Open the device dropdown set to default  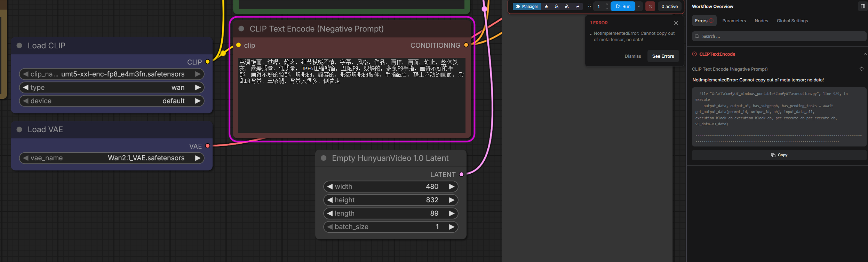click(112, 101)
